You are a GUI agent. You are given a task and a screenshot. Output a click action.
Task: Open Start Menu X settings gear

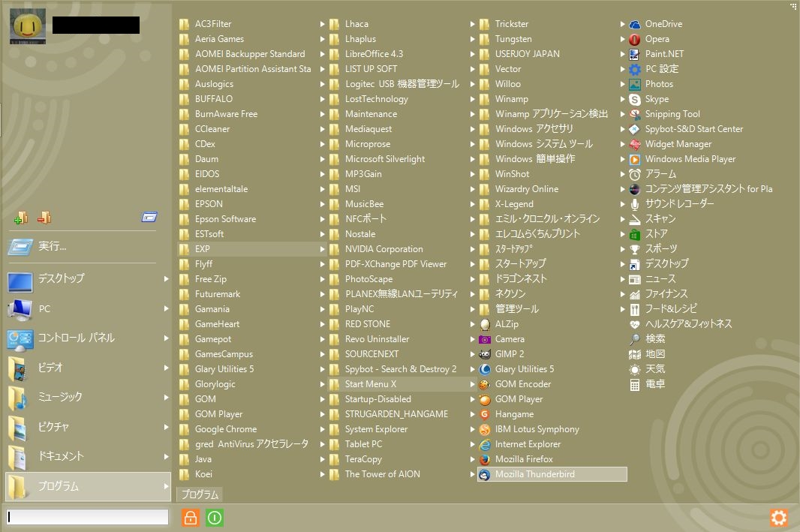(778, 518)
